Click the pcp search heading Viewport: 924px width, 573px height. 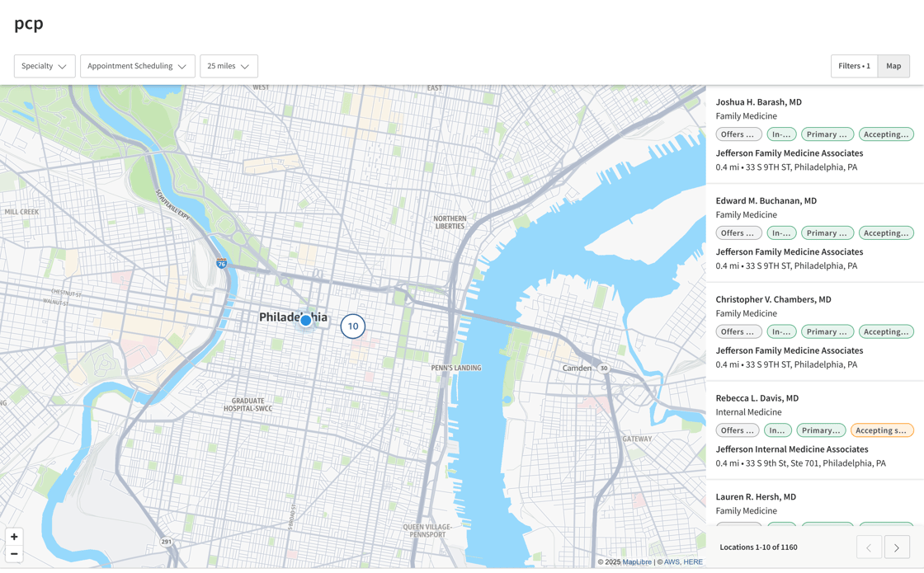[29, 24]
